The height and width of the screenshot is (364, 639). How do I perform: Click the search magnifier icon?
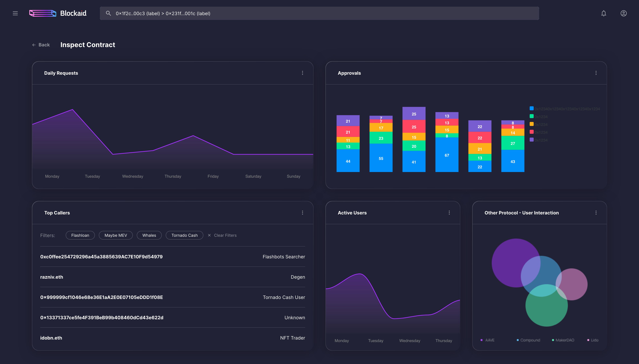click(x=108, y=13)
